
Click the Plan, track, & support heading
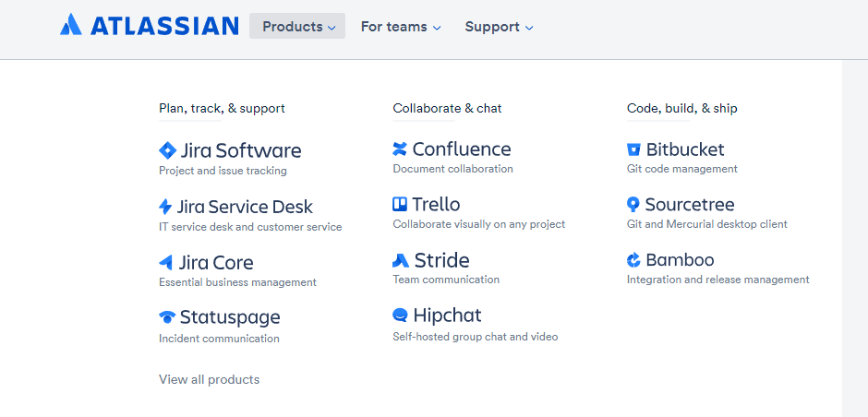coord(222,108)
